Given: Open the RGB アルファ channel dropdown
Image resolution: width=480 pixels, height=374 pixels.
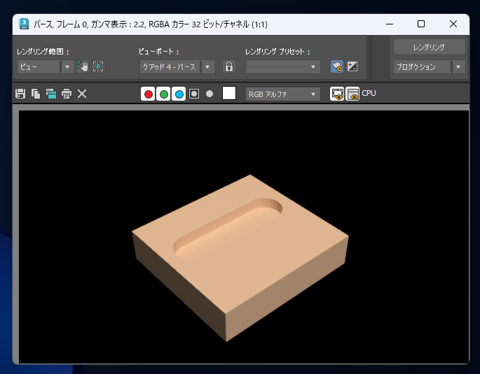Looking at the screenshot, I should click(x=283, y=94).
